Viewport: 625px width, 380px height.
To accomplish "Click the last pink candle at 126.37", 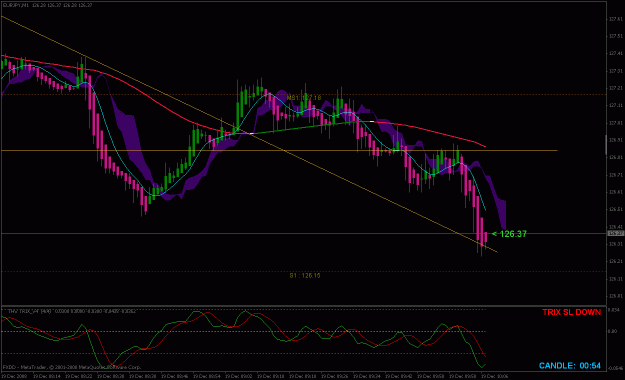I will [x=485, y=236].
